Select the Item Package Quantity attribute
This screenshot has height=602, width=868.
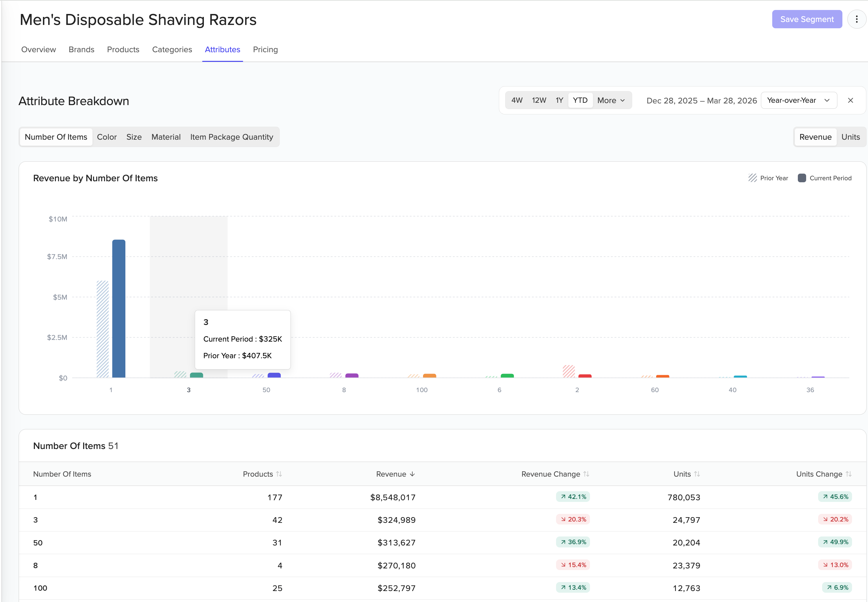coord(231,137)
